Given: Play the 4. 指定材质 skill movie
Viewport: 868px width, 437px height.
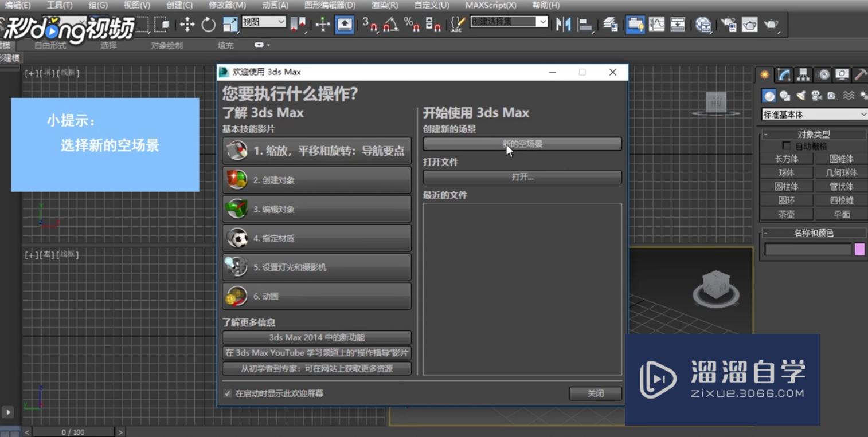Looking at the screenshot, I should pos(316,238).
